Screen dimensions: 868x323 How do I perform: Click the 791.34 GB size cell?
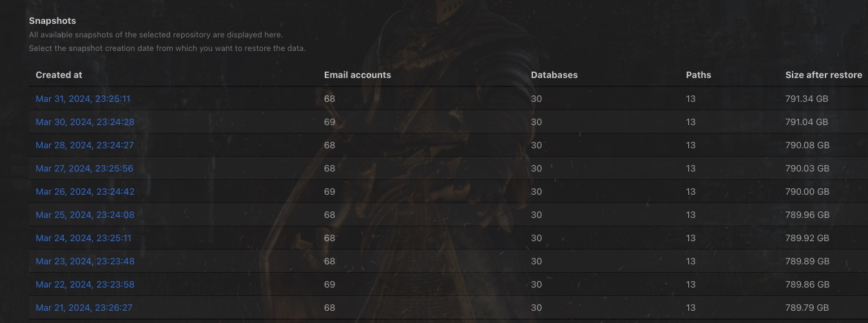point(806,99)
